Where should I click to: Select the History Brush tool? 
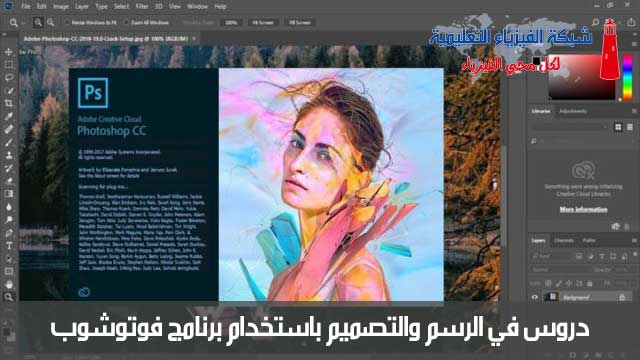coord(9,168)
